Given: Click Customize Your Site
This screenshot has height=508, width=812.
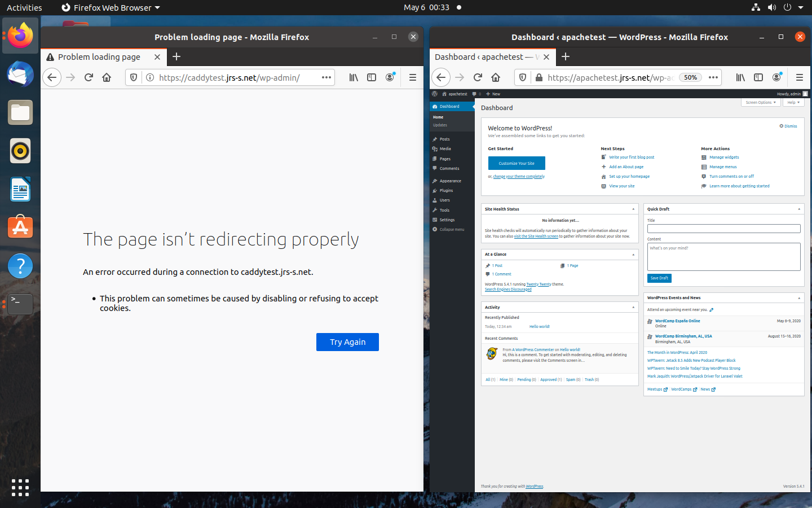Looking at the screenshot, I should coord(517,163).
